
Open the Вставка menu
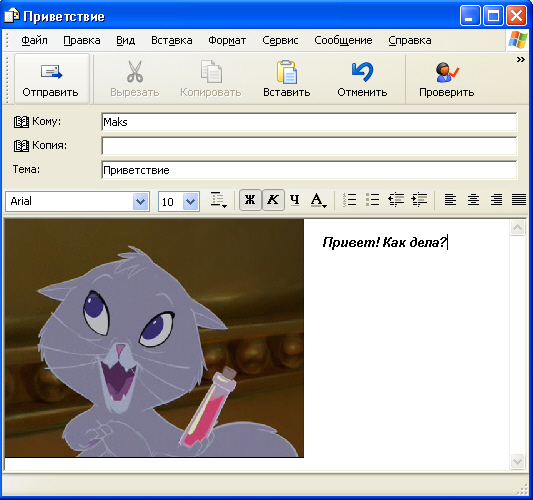pyautogui.click(x=172, y=40)
